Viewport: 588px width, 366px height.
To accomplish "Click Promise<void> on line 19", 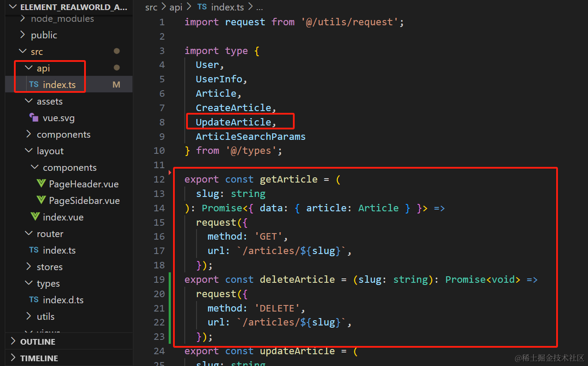I will tap(483, 279).
